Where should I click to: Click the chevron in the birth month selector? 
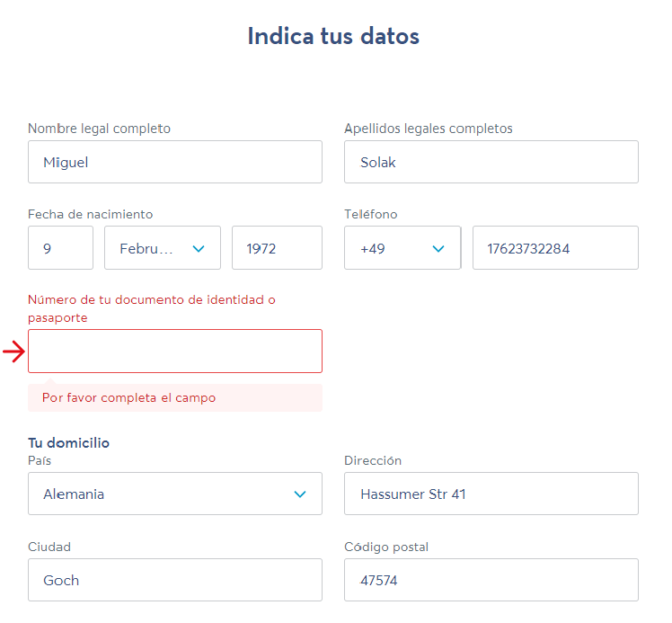coord(199,249)
